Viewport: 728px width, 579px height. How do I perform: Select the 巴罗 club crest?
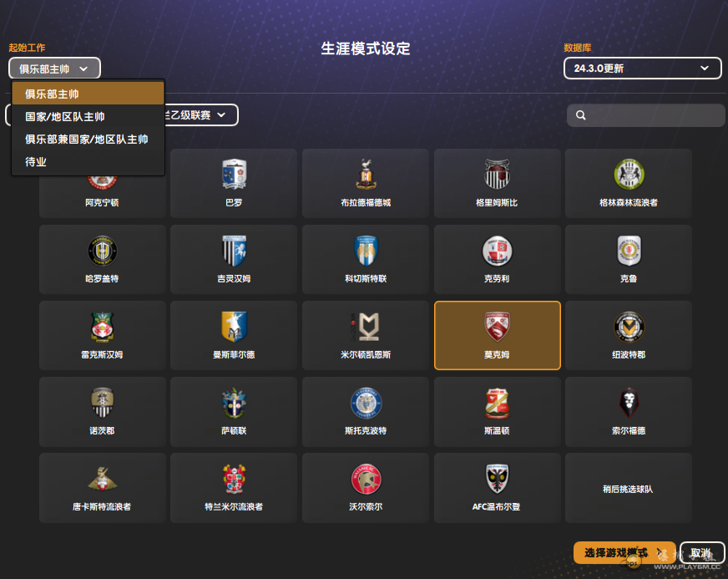[x=234, y=175]
